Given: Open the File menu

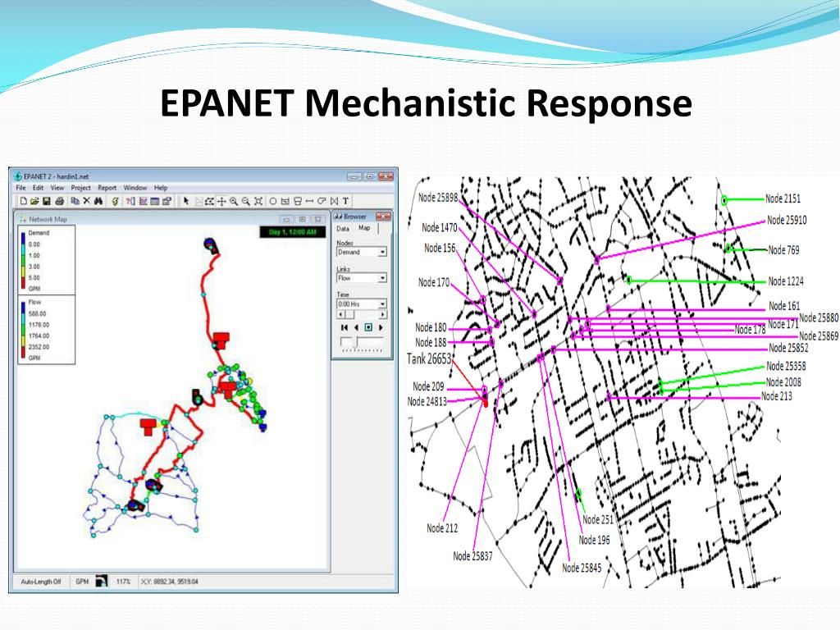Looking at the screenshot, I should point(21,188).
